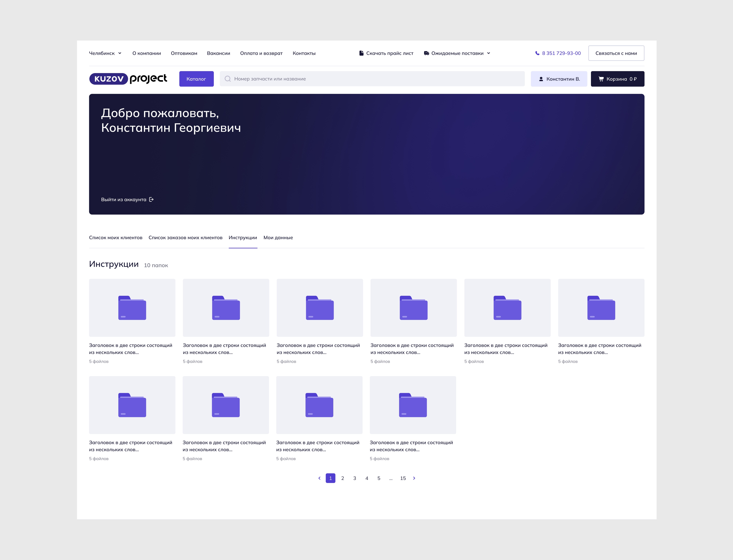Go to previous page with left arrow

click(319, 478)
